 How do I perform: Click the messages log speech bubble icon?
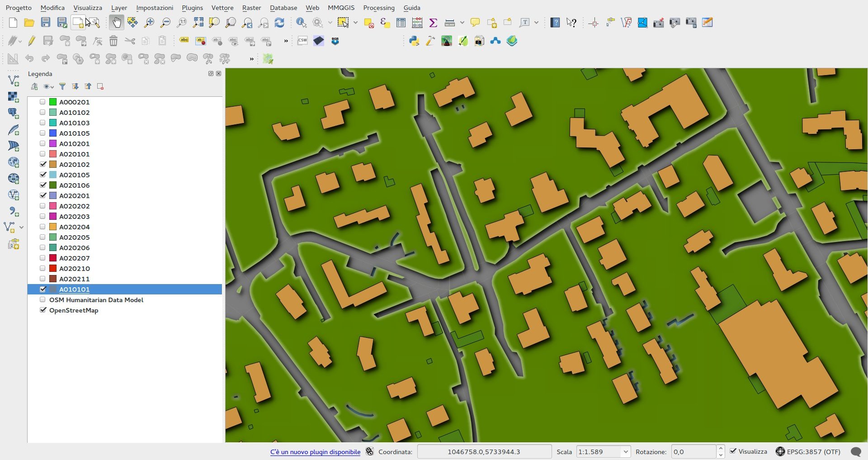pyautogui.click(x=856, y=451)
